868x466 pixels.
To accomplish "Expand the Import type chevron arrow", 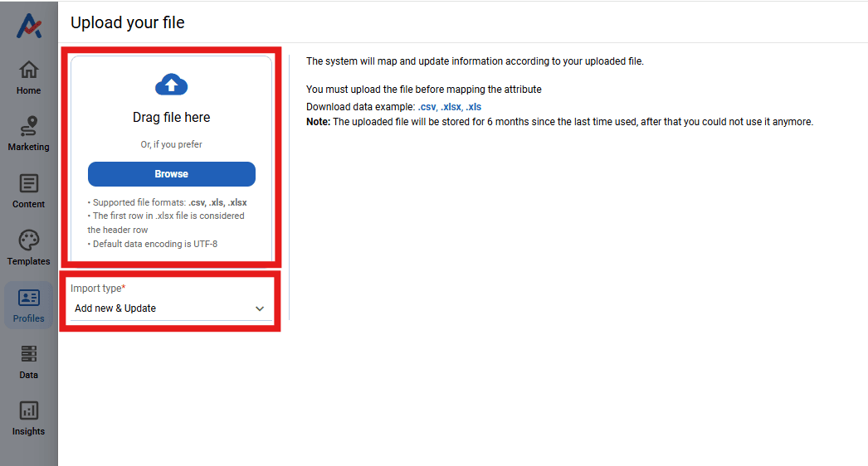I will (260, 308).
